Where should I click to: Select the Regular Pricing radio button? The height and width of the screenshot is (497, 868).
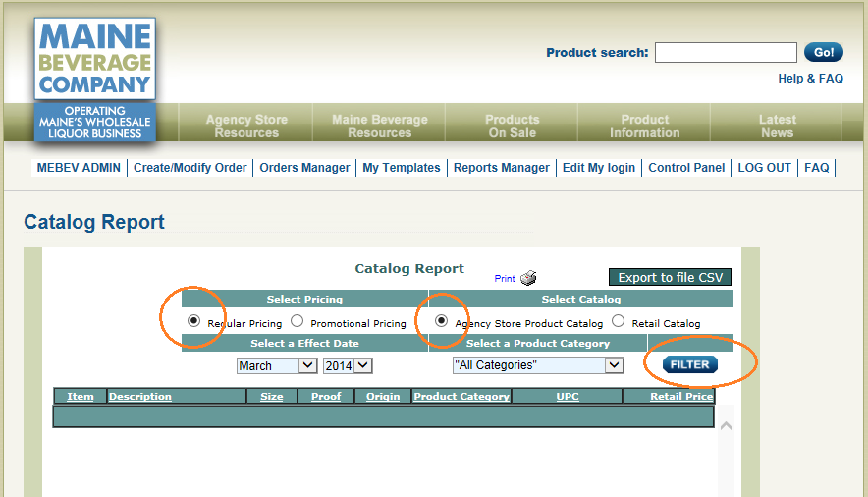point(193,321)
